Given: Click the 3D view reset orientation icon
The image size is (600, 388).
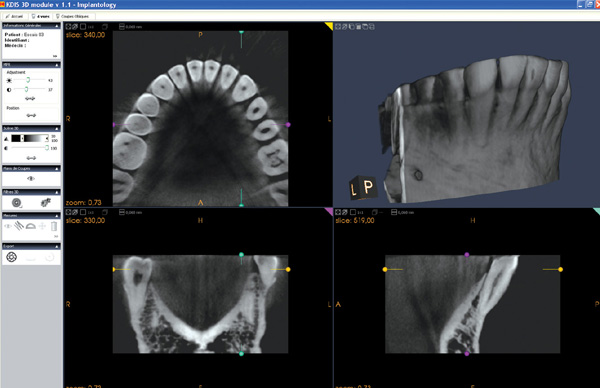Looking at the screenshot, I should [x=344, y=26].
